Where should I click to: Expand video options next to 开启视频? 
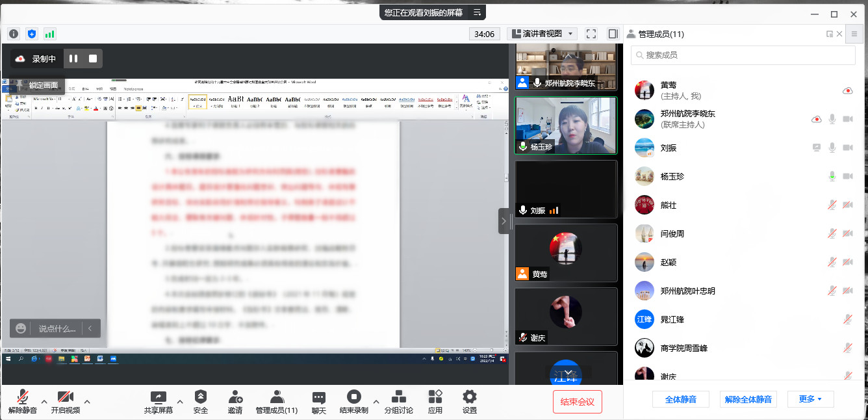pyautogui.click(x=87, y=401)
